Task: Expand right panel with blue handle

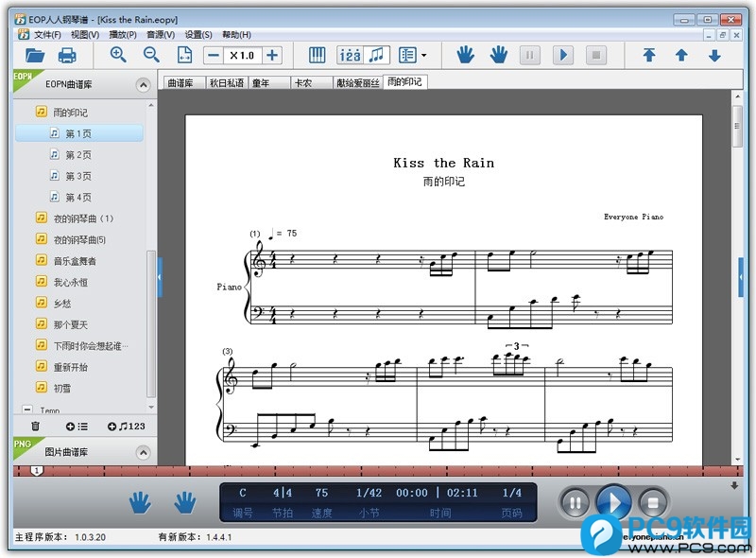Action: (741, 277)
